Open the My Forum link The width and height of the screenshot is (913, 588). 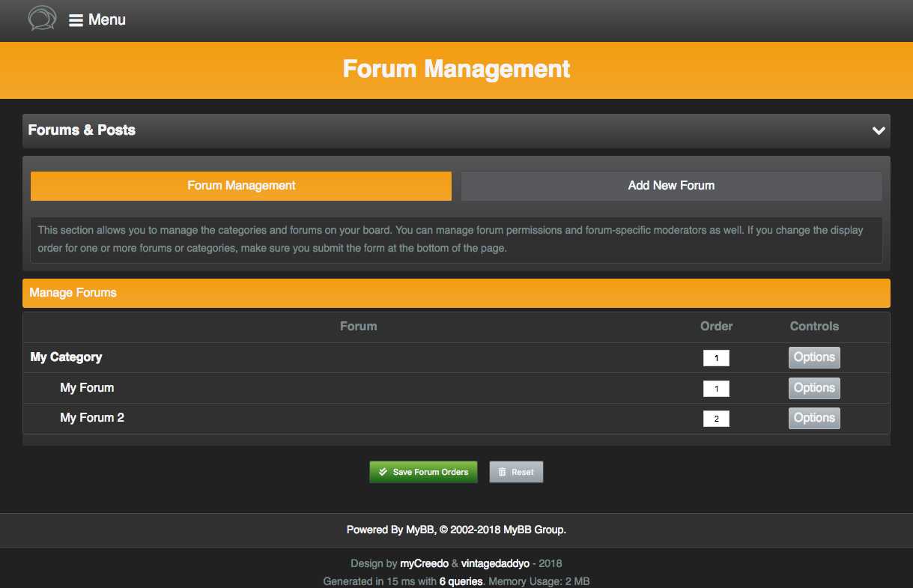(x=87, y=388)
